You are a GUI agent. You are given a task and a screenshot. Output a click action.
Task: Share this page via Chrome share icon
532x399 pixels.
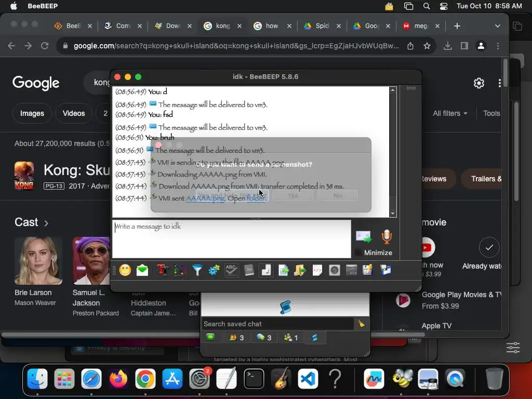[410, 46]
